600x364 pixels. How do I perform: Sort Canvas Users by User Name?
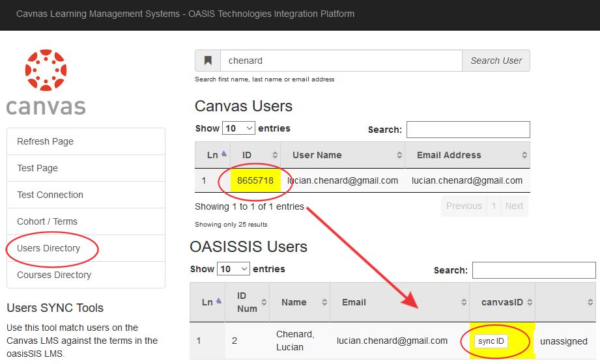click(343, 155)
